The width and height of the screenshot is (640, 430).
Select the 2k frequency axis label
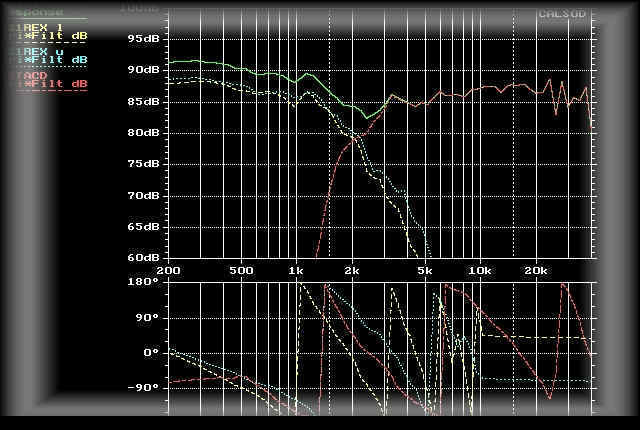(351, 271)
